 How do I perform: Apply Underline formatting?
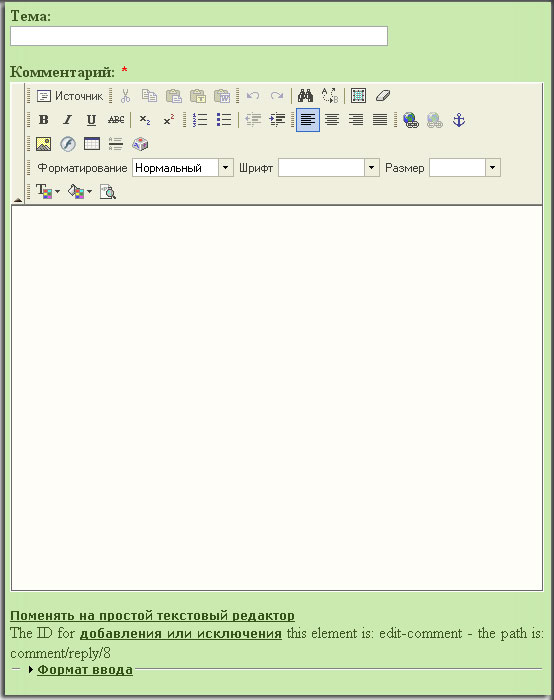coord(91,120)
